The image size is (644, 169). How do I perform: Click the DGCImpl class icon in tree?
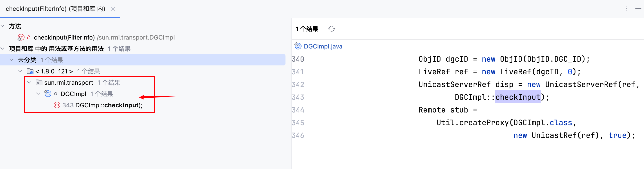48,94
